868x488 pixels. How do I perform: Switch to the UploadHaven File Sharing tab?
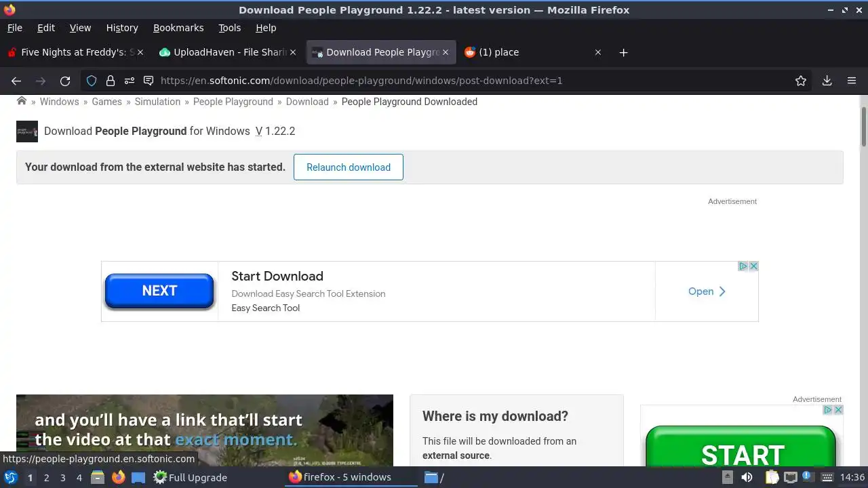(227, 52)
